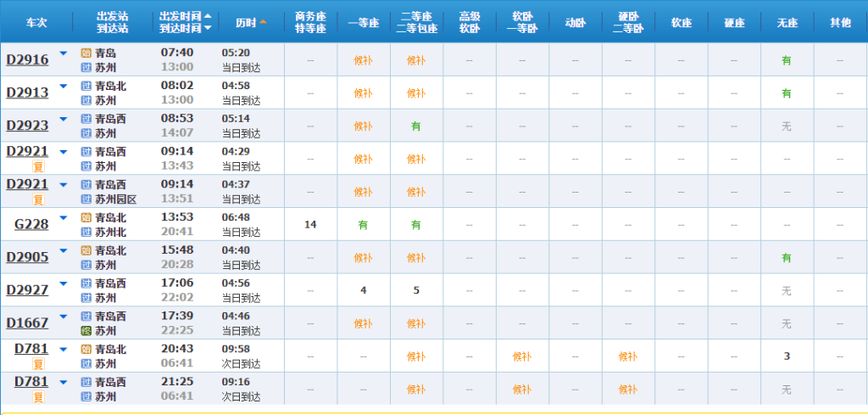
Task: Click the 始 origin icon beside 青岛 for D2916
Action: point(86,53)
